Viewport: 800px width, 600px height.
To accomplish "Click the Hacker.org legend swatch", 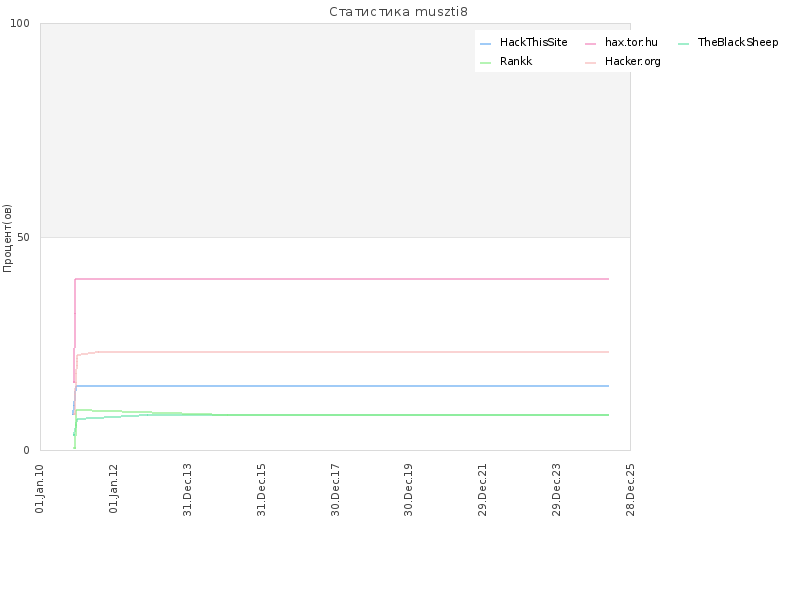I will pos(590,63).
